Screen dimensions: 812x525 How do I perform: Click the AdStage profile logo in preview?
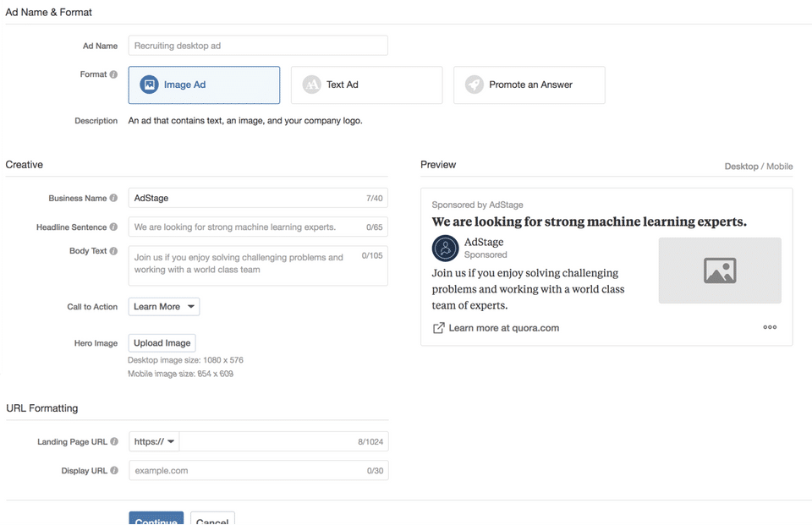tap(446, 249)
